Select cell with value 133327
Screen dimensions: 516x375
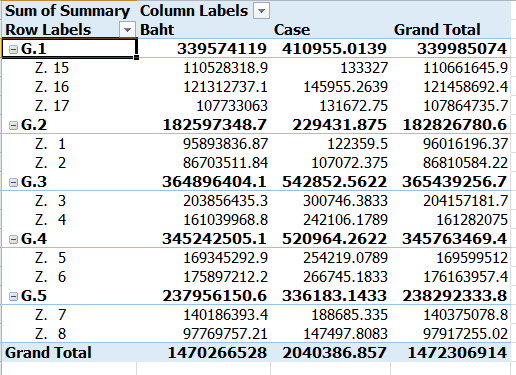(364, 68)
